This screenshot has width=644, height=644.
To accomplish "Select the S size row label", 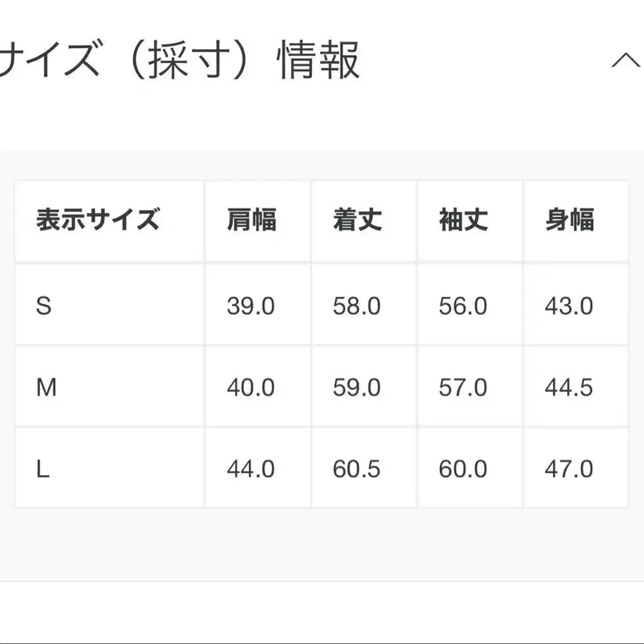I will click(45, 306).
